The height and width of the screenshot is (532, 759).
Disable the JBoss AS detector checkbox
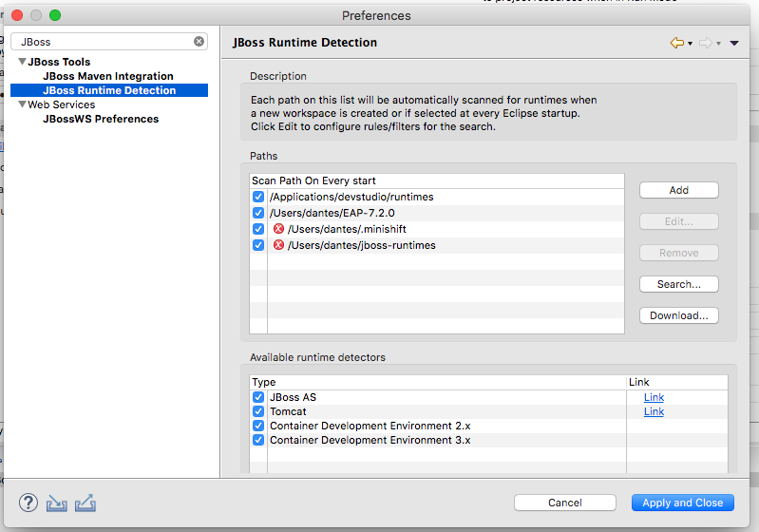258,397
